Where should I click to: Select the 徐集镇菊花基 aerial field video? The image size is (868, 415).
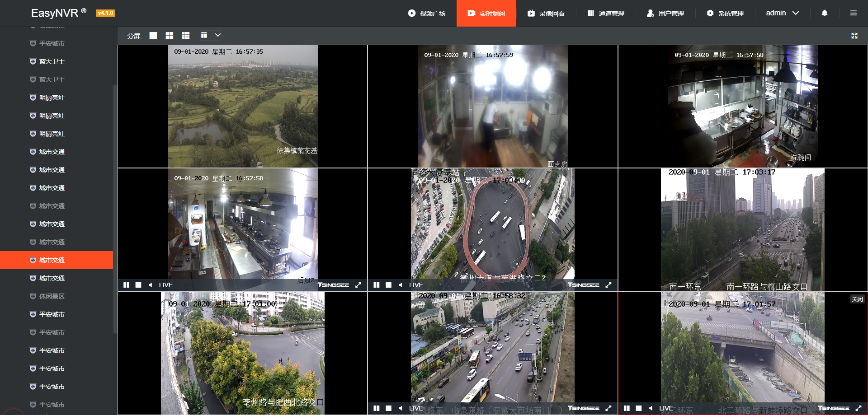tap(243, 106)
